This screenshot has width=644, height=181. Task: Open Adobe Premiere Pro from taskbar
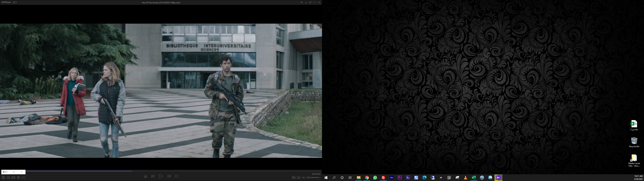point(400,177)
